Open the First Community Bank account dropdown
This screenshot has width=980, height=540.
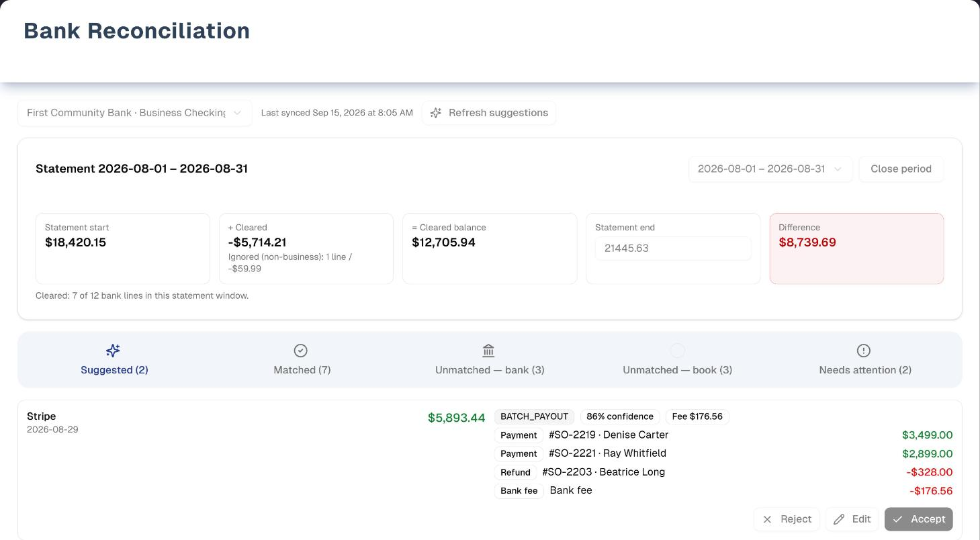[135, 113]
